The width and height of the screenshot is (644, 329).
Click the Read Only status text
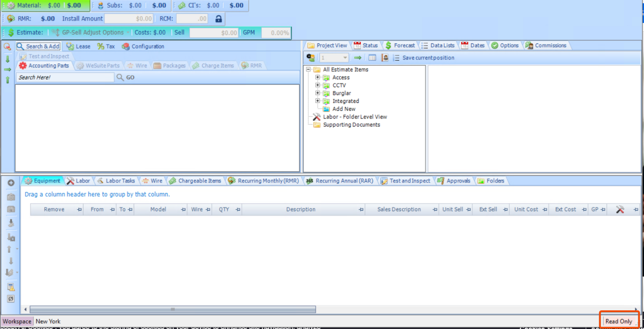coord(619,322)
